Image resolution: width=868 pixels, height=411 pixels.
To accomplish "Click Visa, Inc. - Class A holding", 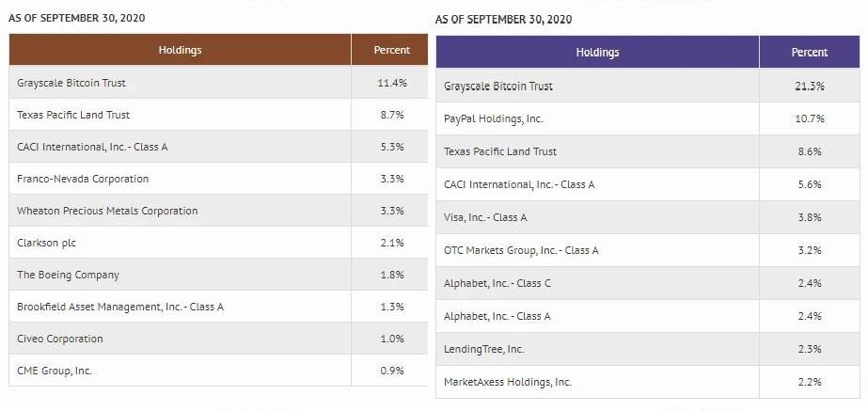I will pos(485,217).
